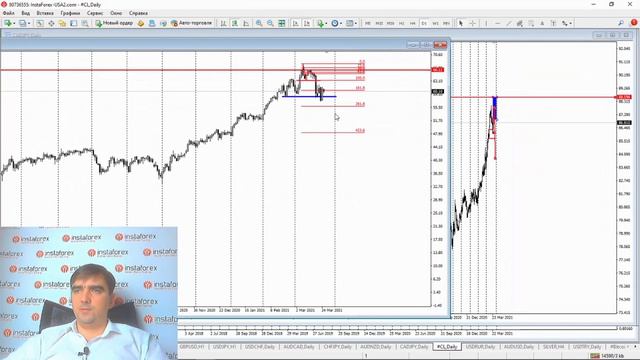Switch to the USDCHF,Daily chart tab
The width and height of the screenshot is (640, 360).
pos(260,347)
